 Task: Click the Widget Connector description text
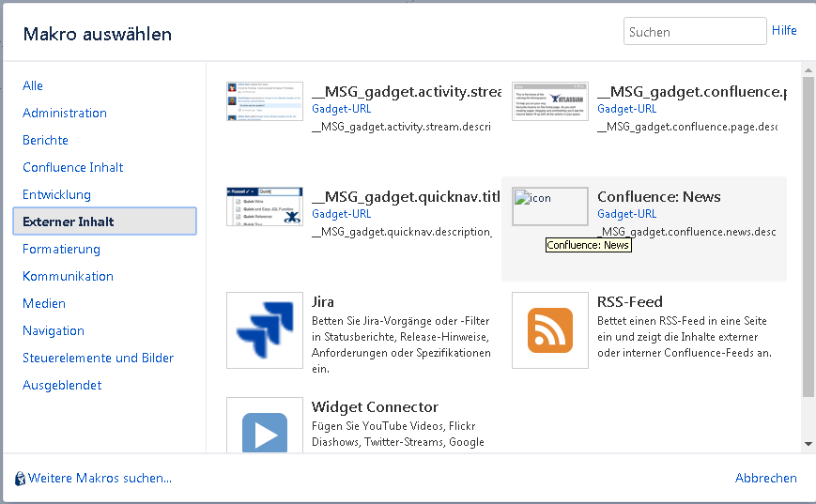(x=398, y=434)
